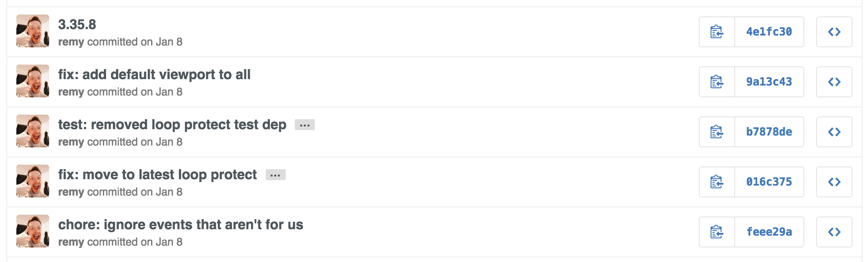Screen dimensions: 868x262
Task: Open the 3.35.8 commit
Action: pos(77,25)
